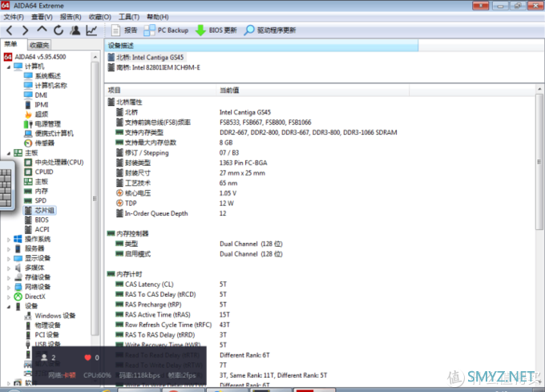The width and height of the screenshot is (545, 392).
Task: Open the 报告(R) menu
Action: pos(71,17)
